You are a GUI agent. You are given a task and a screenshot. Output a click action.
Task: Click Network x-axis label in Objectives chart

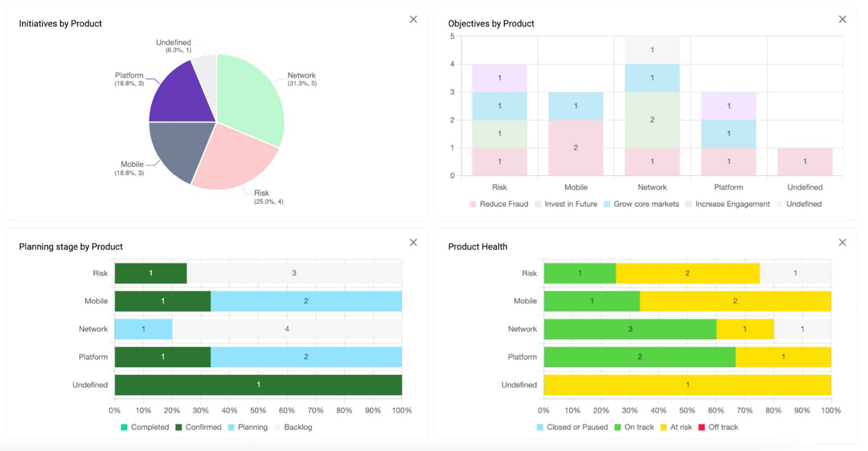(x=652, y=187)
